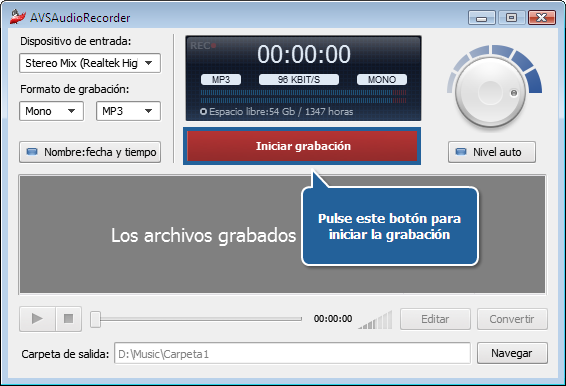Play the recorded file
566x386 pixels.
(x=38, y=319)
